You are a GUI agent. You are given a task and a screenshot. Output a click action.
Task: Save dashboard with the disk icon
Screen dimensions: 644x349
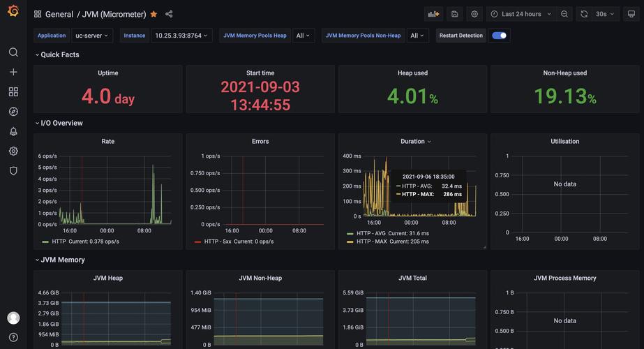click(454, 14)
